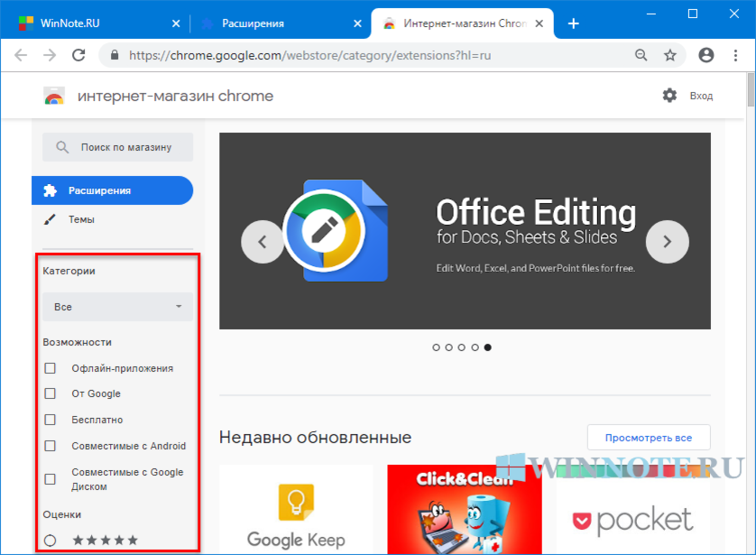The height and width of the screenshot is (555, 756).
Task: Open the Pocket extension card
Action: coord(633,510)
